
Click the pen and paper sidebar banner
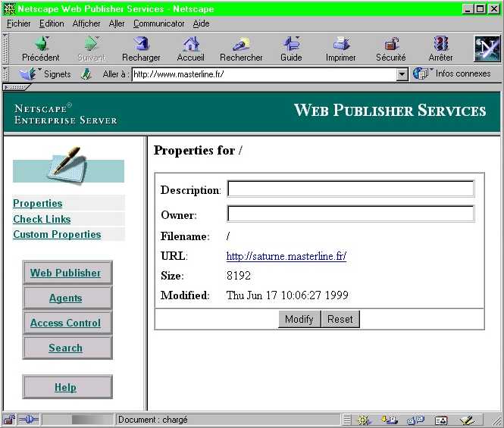pyautogui.click(x=68, y=166)
